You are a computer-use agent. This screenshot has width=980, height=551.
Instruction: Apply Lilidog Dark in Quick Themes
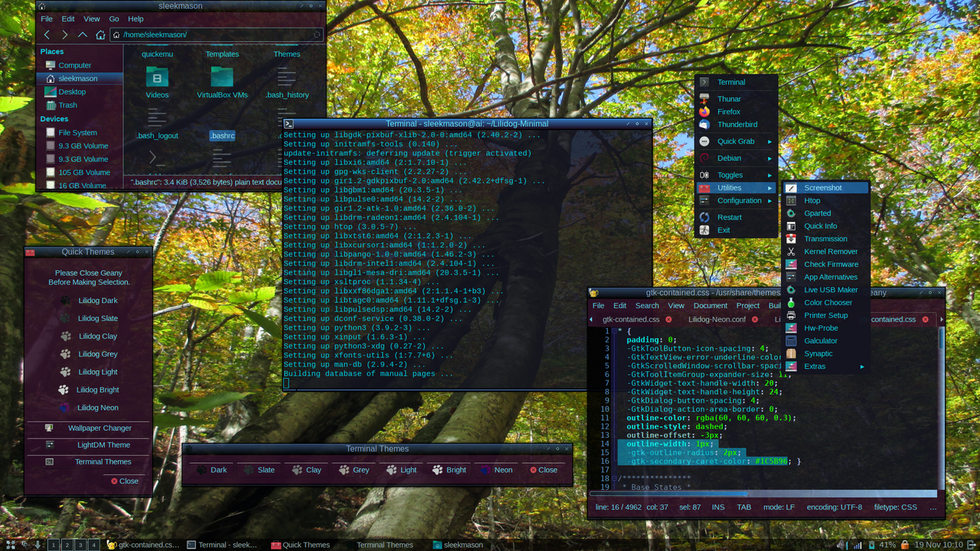[89, 301]
